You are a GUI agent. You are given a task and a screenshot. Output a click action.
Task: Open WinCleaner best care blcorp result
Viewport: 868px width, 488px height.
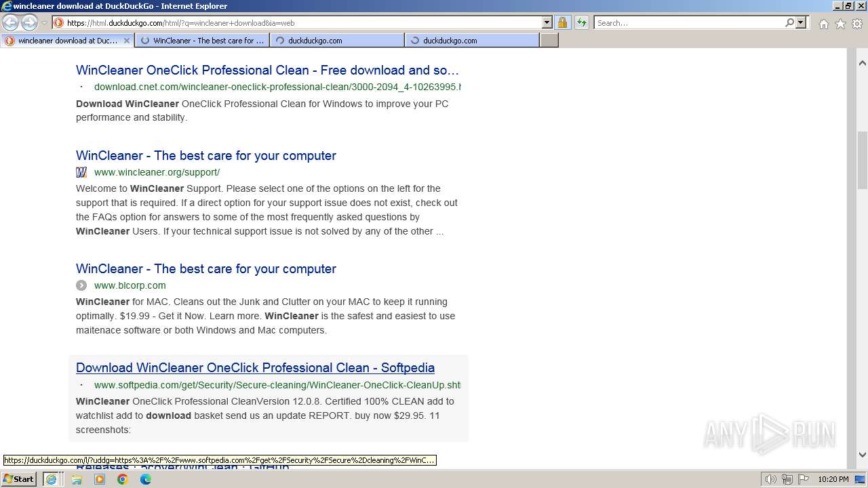tap(206, 268)
